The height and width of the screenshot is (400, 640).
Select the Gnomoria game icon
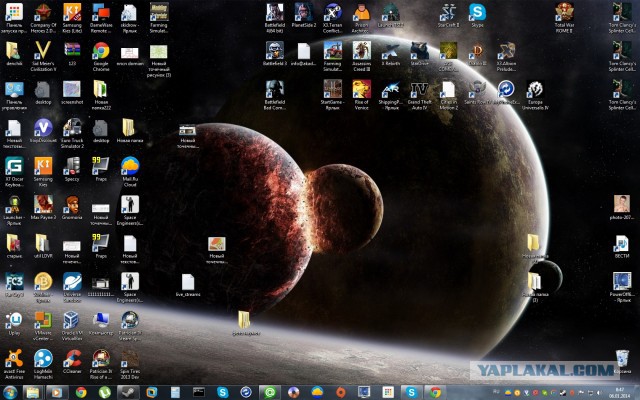click(72, 207)
